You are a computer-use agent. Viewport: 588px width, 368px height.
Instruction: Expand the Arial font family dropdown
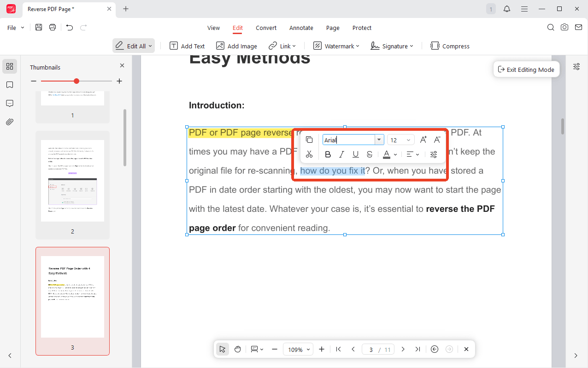pyautogui.click(x=379, y=140)
